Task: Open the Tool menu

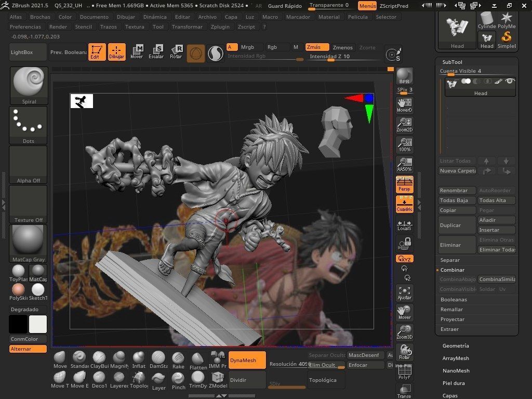Action: tap(158, 27)
